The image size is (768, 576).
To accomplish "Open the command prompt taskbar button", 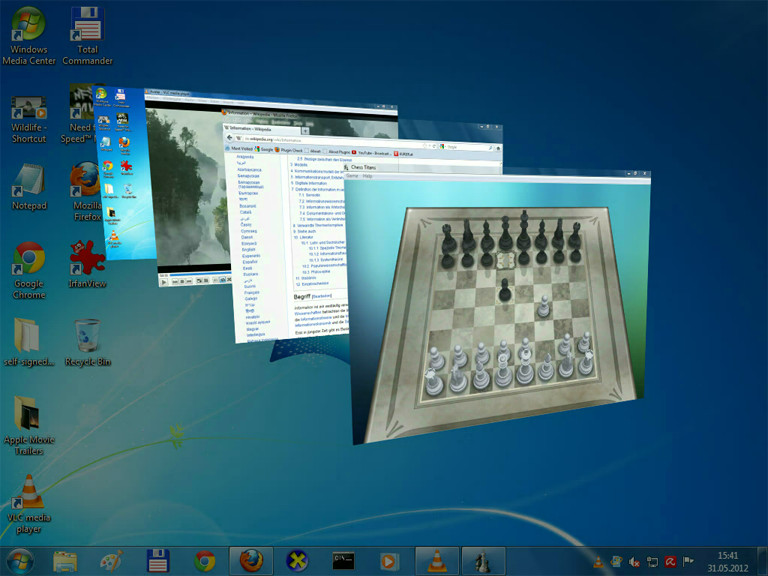I will click(343, 561).
